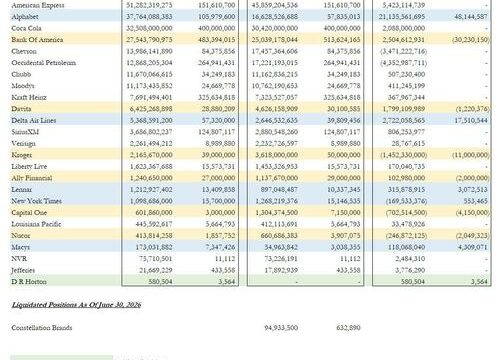
Task: Select the Occidental Petroleum row label
Action: click(x=44, y=63)
